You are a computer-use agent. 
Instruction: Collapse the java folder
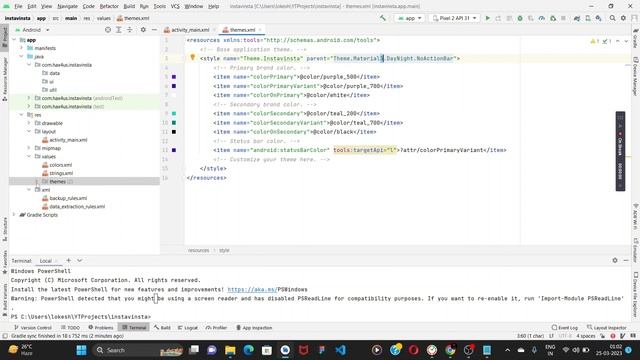tap(21, 56)
